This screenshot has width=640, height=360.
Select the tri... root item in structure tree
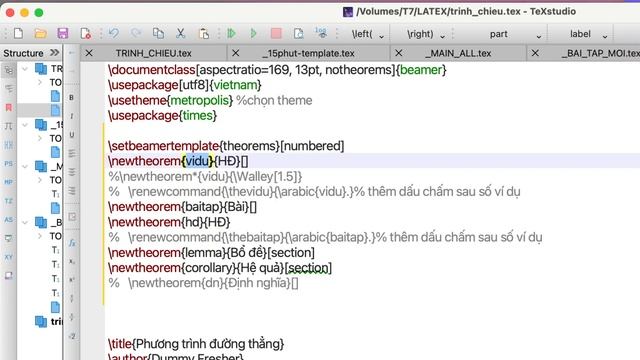(x=48, y=322)
